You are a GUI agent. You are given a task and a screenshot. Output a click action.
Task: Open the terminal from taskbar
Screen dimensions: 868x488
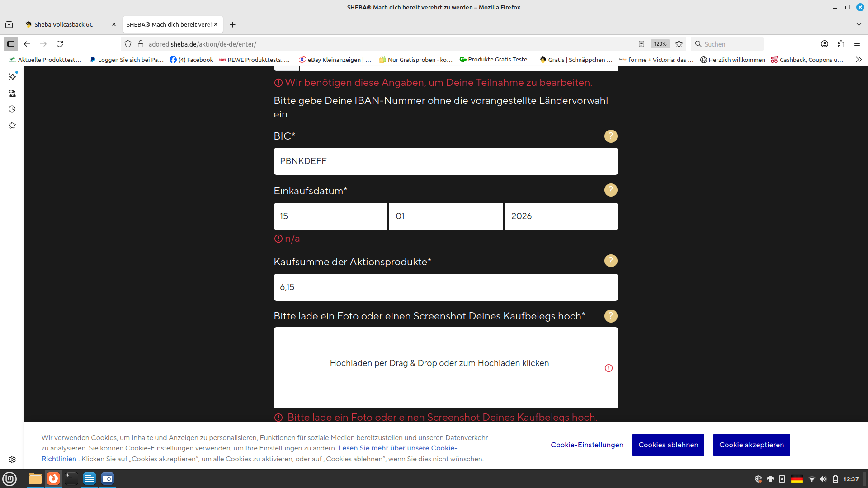click(x=71, y=479)
